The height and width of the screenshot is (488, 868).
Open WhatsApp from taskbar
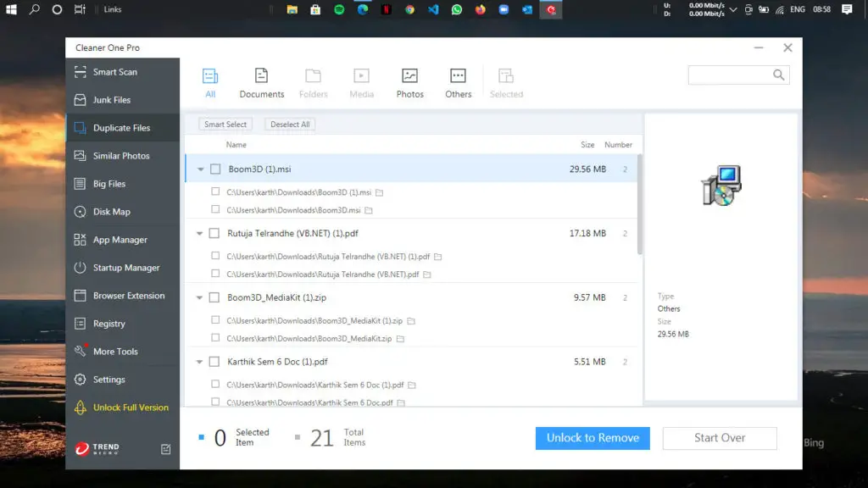click(457, 9)
